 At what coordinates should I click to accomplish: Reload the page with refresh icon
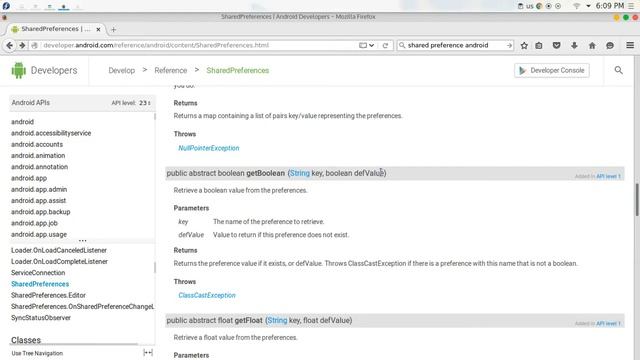[385, 45]
